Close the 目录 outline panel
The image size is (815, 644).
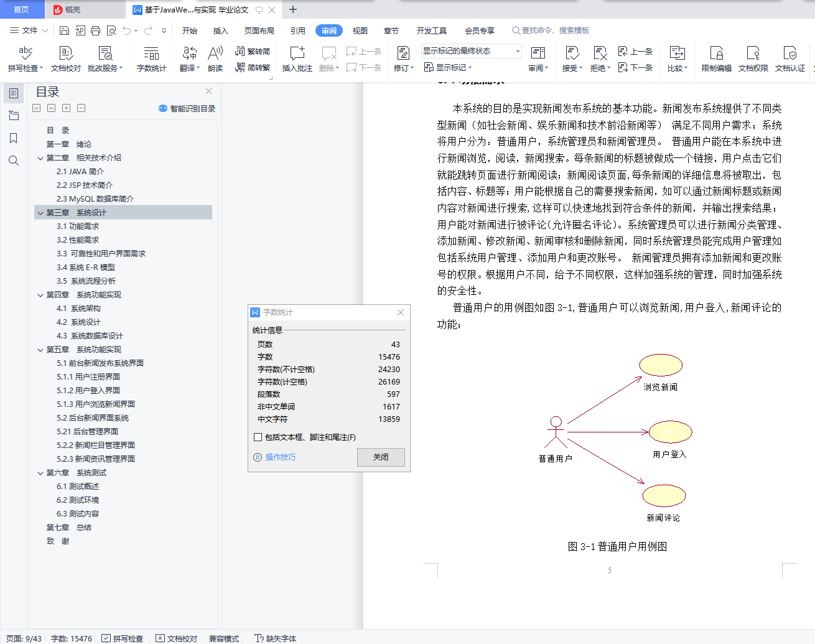point(208,91)
